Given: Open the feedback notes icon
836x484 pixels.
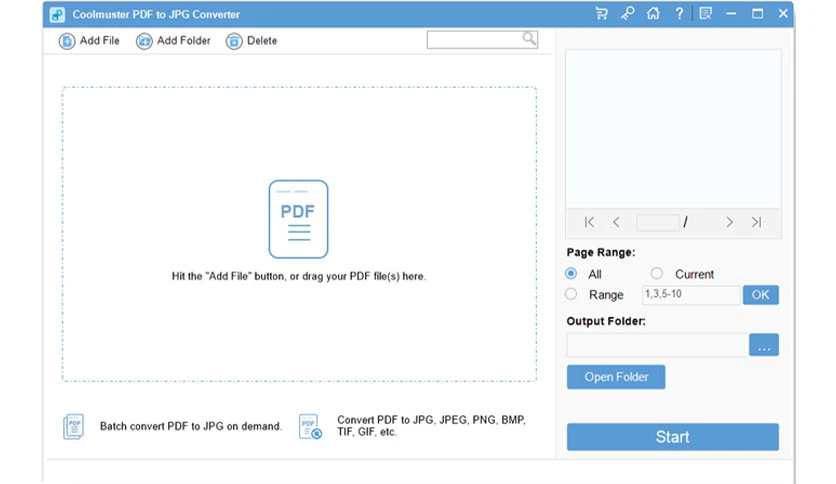Looking at the screenshot, I should pos(705,13).
